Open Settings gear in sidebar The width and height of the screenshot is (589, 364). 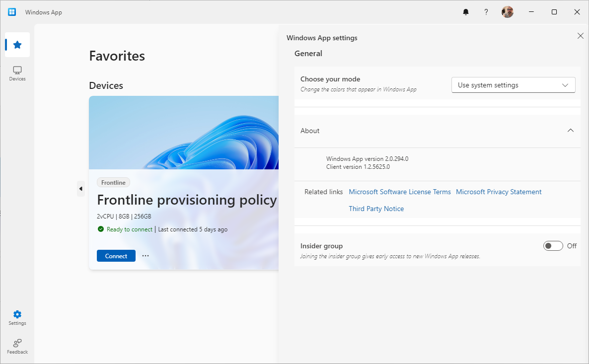pos(17,317)
